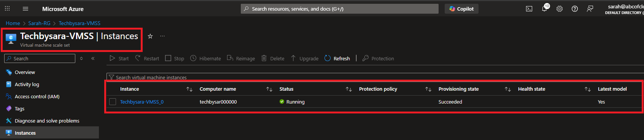644x140 pixels.
Task: Select Instances in the sidebar
Action: pos(49,133)
